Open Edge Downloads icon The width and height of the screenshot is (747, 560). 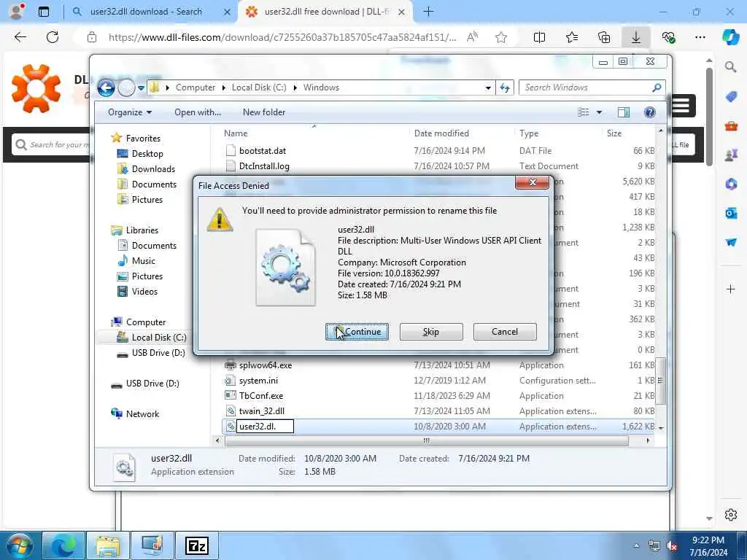pos(636,37)
